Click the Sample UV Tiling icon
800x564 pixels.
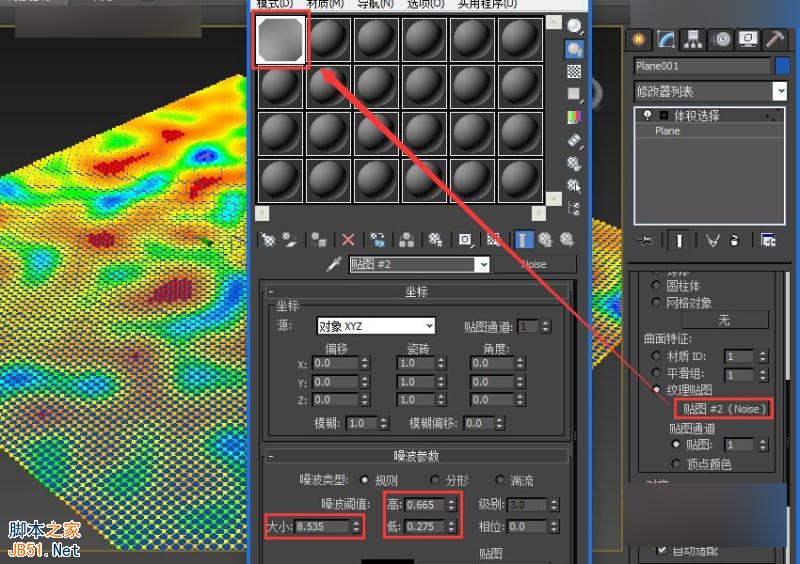coord(574,94)
